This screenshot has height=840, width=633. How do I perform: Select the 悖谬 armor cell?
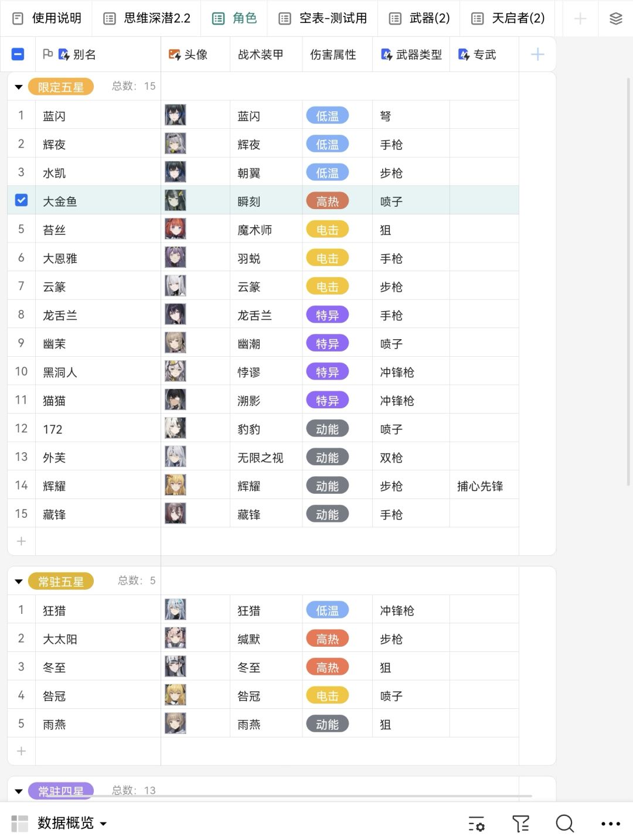point(266,372)
